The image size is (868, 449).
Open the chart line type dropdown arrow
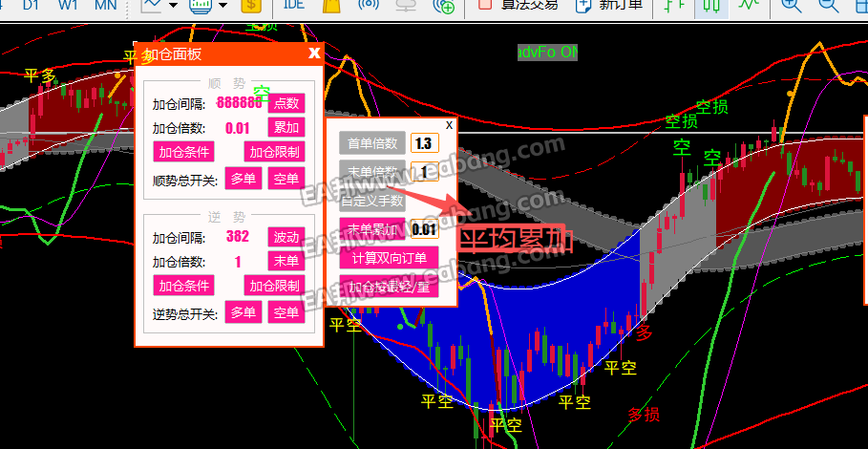[x=173, y=5]
